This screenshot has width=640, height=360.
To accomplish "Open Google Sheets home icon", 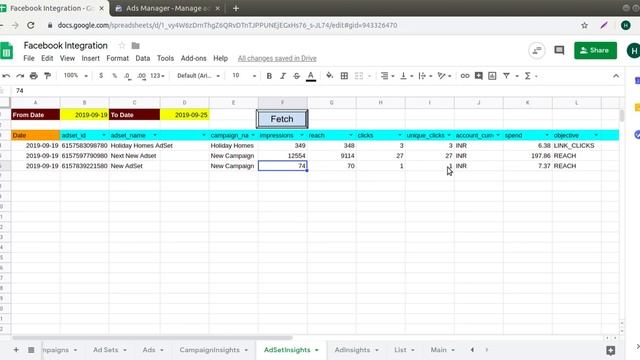I will coord(7,51).
